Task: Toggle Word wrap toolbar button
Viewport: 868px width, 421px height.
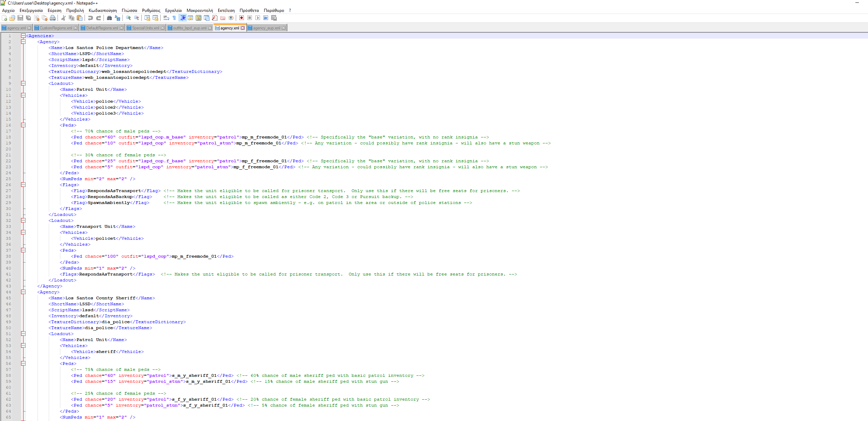Action: (x=166, y=18)
